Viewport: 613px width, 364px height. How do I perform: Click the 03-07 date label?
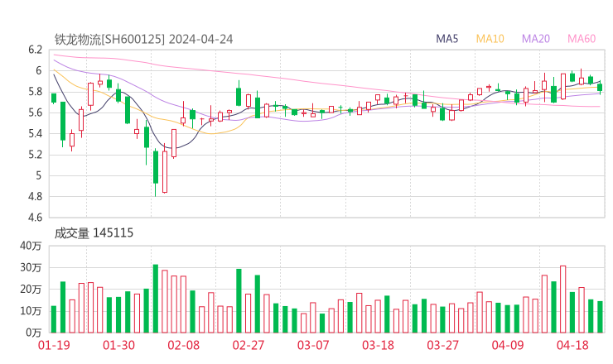313,345
